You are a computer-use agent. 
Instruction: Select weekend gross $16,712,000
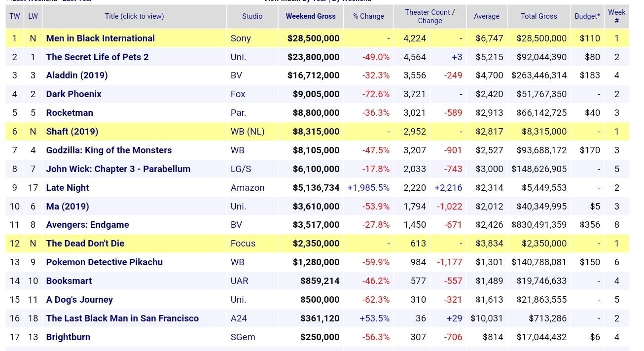point(313,75)
